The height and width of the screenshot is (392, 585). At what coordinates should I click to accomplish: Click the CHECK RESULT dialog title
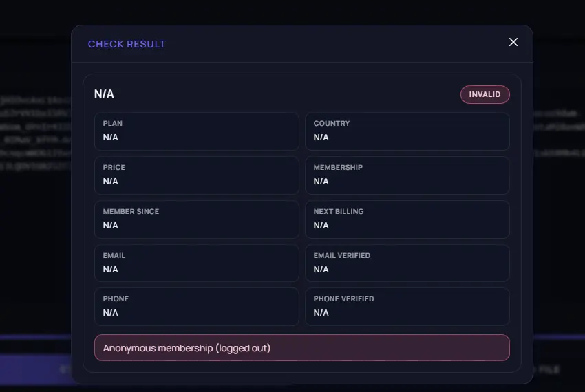(127, 44)
